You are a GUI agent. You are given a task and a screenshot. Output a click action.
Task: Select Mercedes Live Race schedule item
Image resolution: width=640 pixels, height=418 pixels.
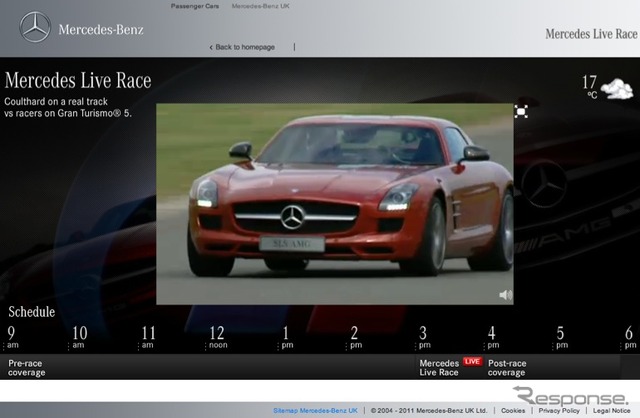coord(439,368)
